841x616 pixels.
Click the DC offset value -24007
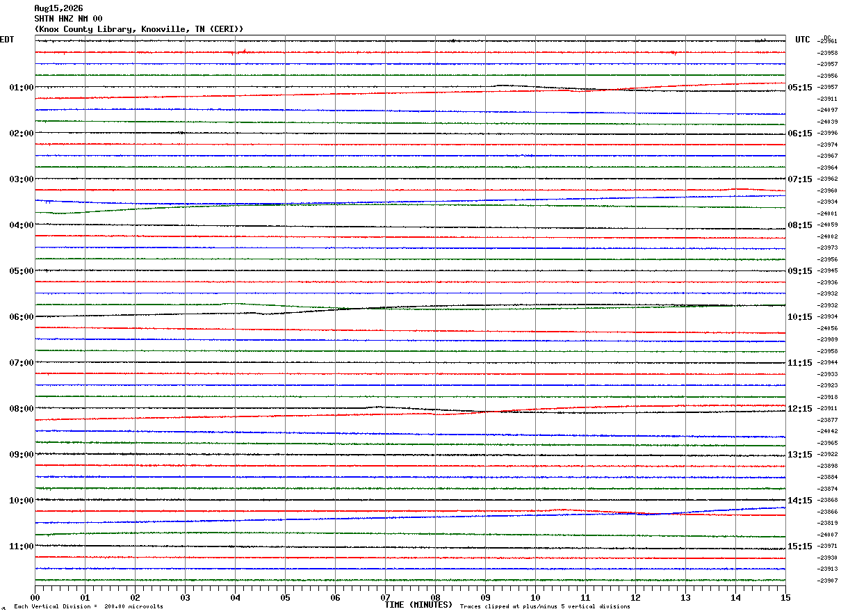tap(828, 535)
